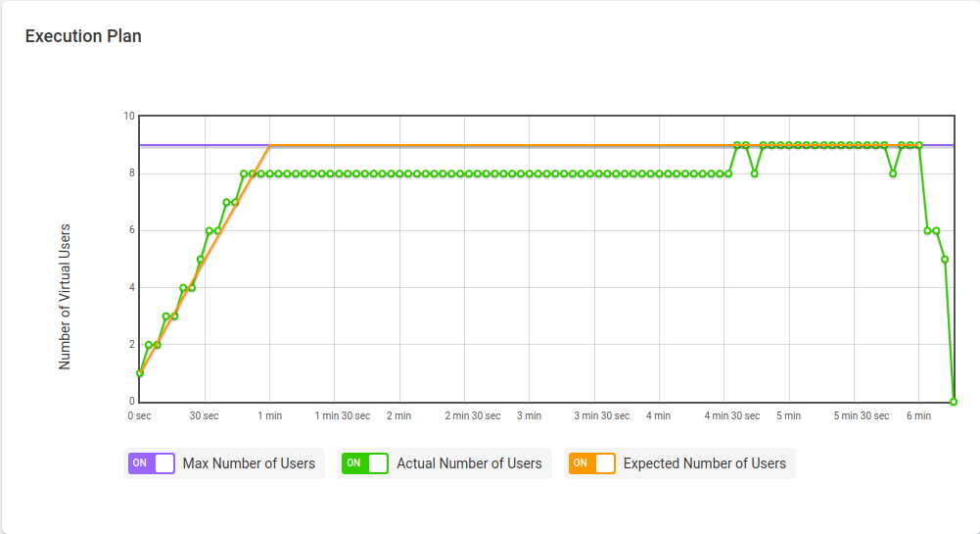Click the green dip point after 4 min 30 sec
The image size is (980, 534).
(755, 173)
